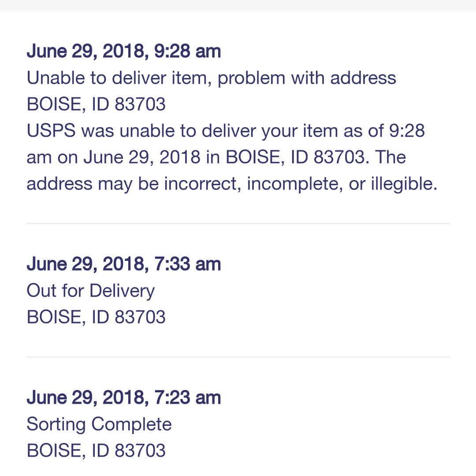Click the June 29, 2018, 7:23 am timestamp
Image resolution: width=476 pixels, height=476 pixels.
[123, 398]
